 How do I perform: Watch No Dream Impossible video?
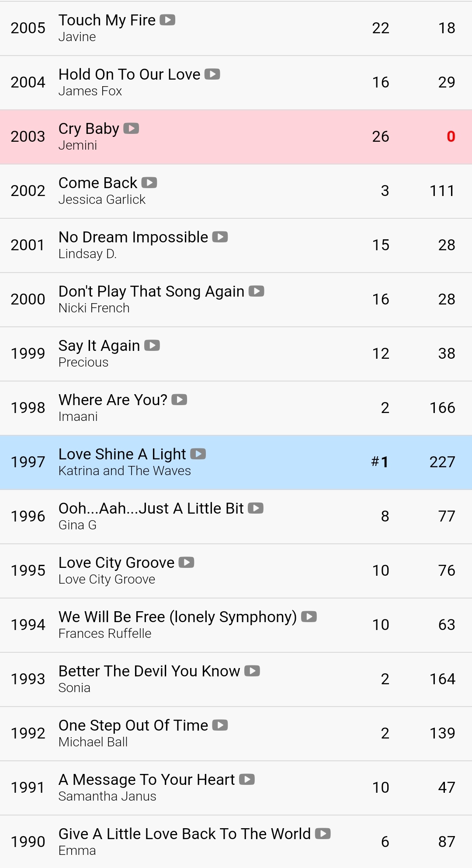tap(220, 237)
